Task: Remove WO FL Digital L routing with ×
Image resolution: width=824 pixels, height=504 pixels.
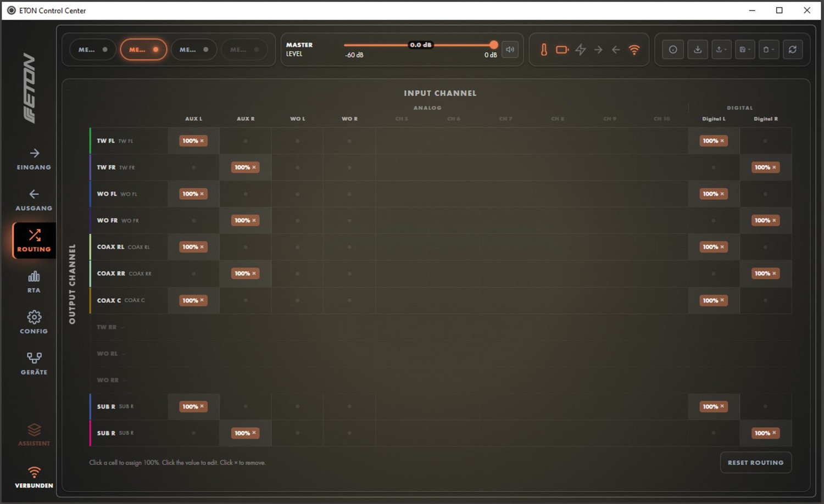Action: point(722,194)
